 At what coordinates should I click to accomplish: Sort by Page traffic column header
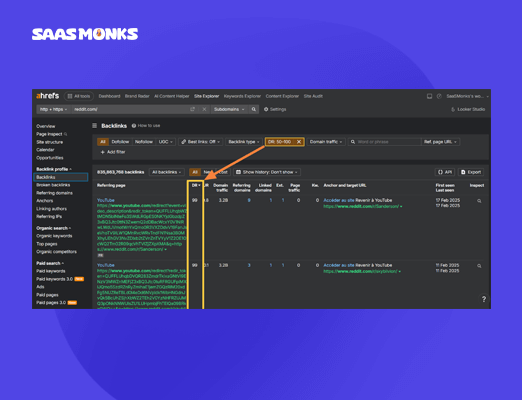(295, 188)
